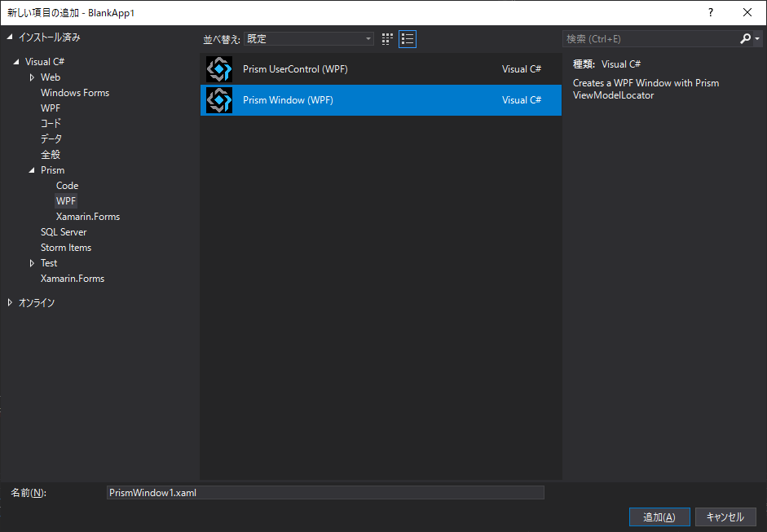Select the Test tree item label

coord(49,263)
